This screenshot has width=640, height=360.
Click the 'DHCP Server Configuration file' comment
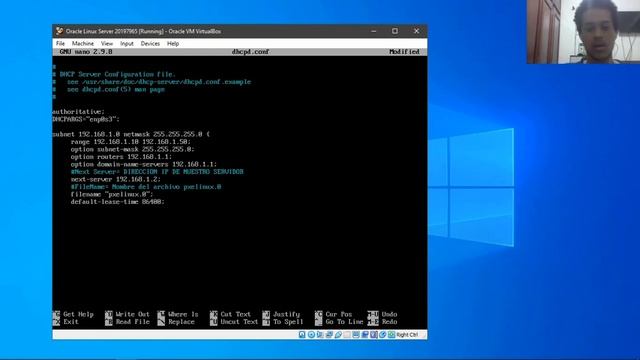pos(114,74)
